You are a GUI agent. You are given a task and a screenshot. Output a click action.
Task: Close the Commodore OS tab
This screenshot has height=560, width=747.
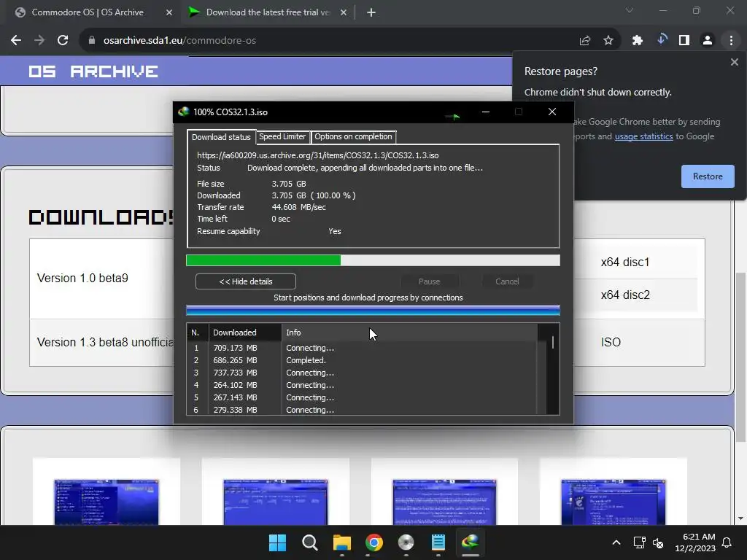pyautogui.click(x=169, y=12)
